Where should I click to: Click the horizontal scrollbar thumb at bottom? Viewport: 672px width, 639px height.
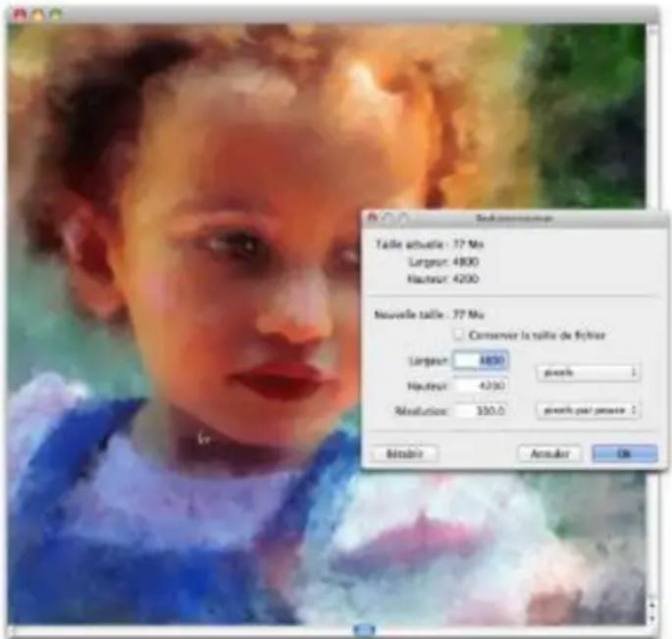[364, 630]
